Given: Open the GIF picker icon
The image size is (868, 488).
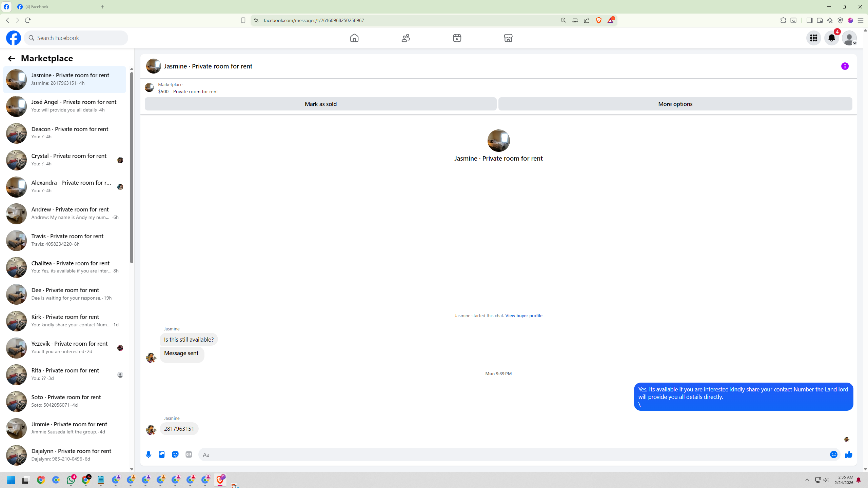Looking at the screenshot, I should 189,454.
